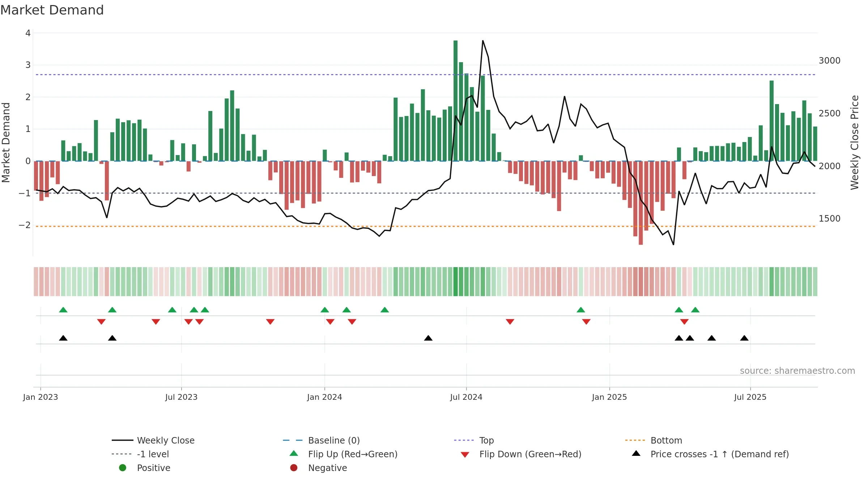Image resolution: width=868 pixels, height=488 pixels.
Task: Toggle the Baseline (0) legend label
Action: [x=334, y=440]
